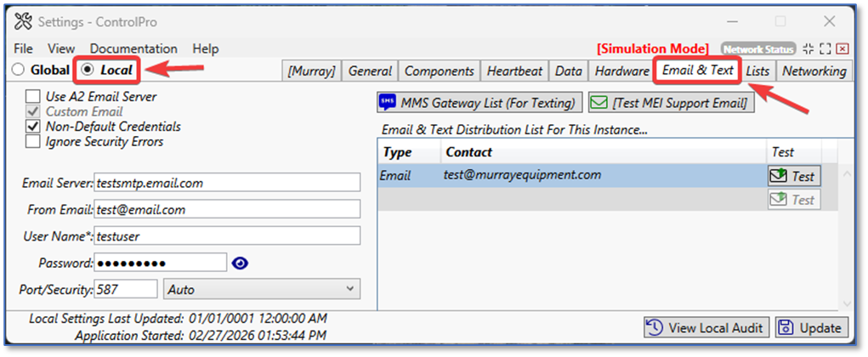Click the expand fullscreen brackets icon
The height and width of the screenshot is (357, 868).
coord(825,49)
